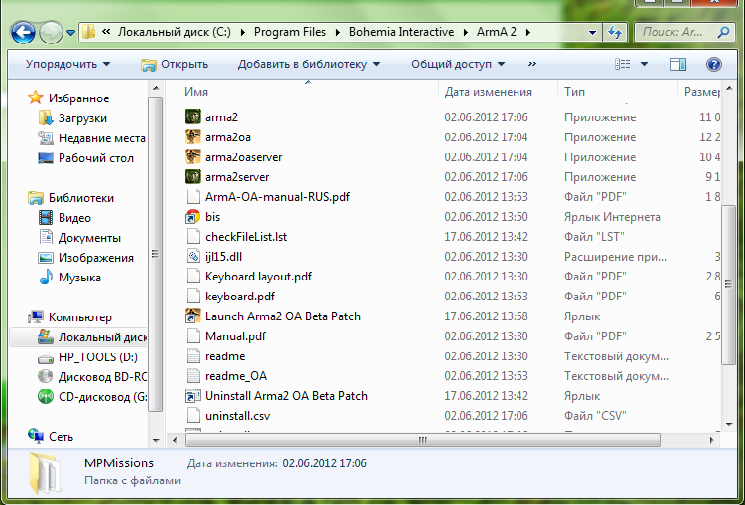The width and height of the screenshot is (745, 505).
Task: Open the Упорядочить dropdown menu
Action: point(68,65)
